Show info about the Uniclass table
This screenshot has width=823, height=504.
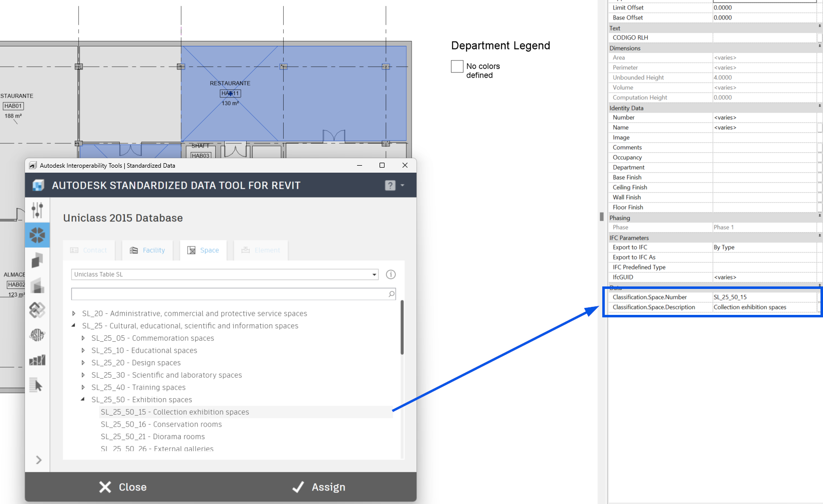pyautogui.click(x=391, y=274)
